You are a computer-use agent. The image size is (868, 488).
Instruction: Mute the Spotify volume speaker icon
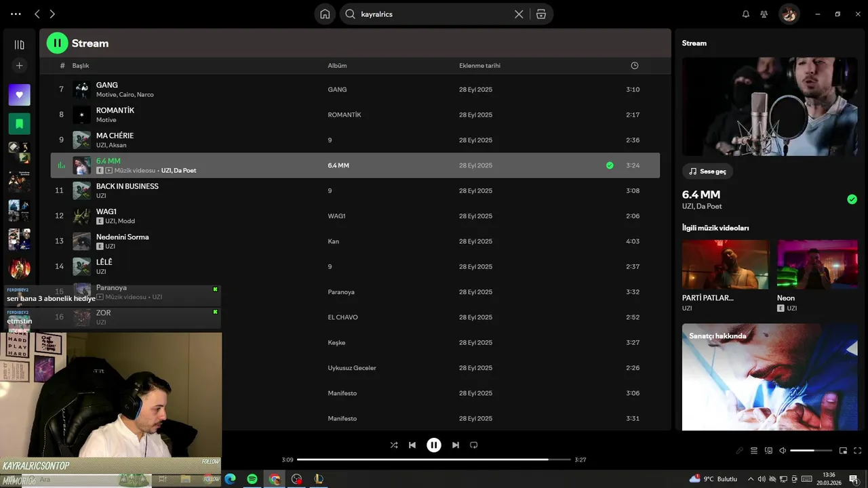[783, 451]
